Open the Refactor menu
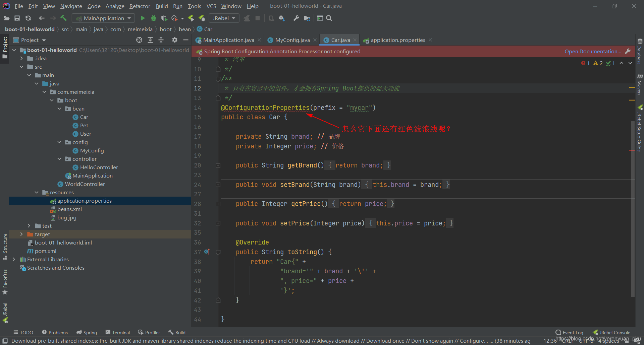This screenshot has height=345, width=644. click(x=140, y=6)
